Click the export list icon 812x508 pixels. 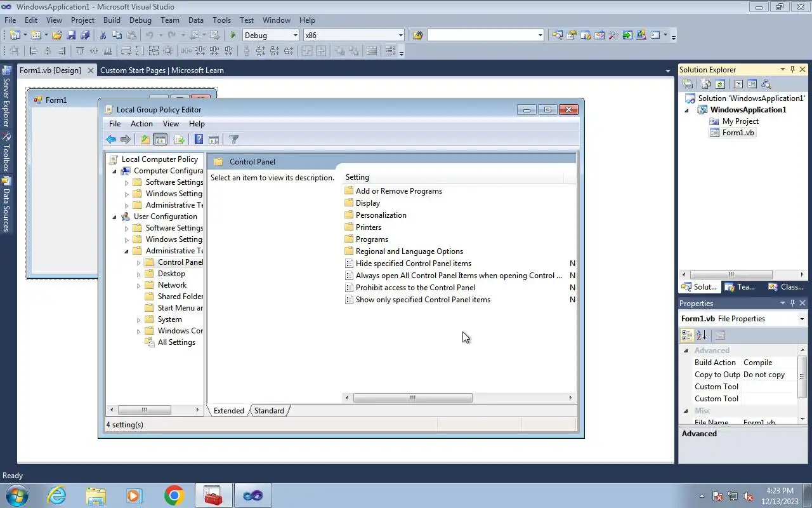(179, 140)
